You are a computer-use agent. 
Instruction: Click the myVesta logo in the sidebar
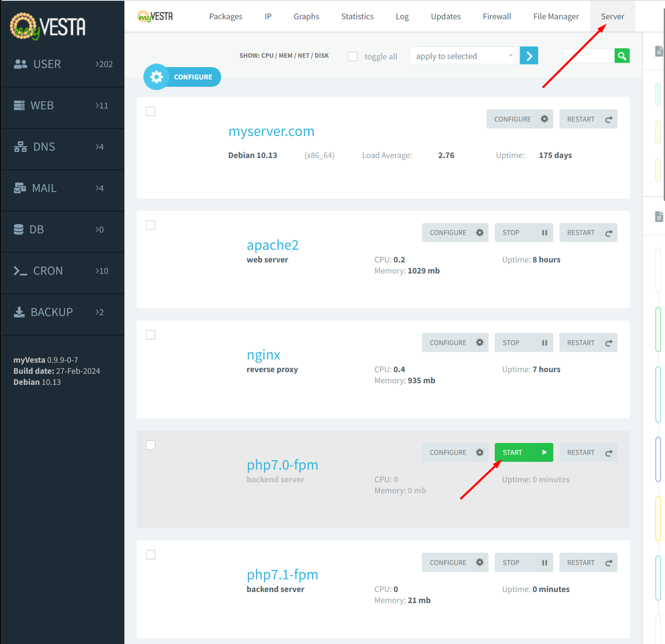tap(47, 26)
